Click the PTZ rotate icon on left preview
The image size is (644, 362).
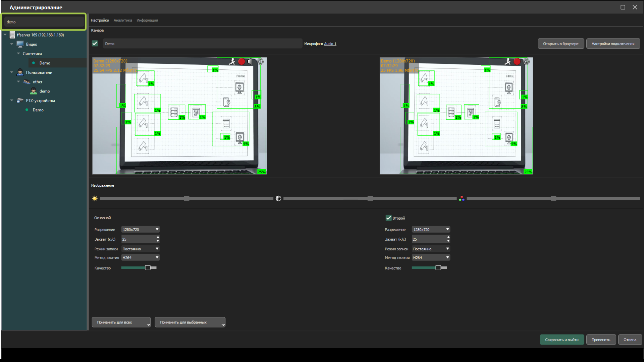point(260,61)
